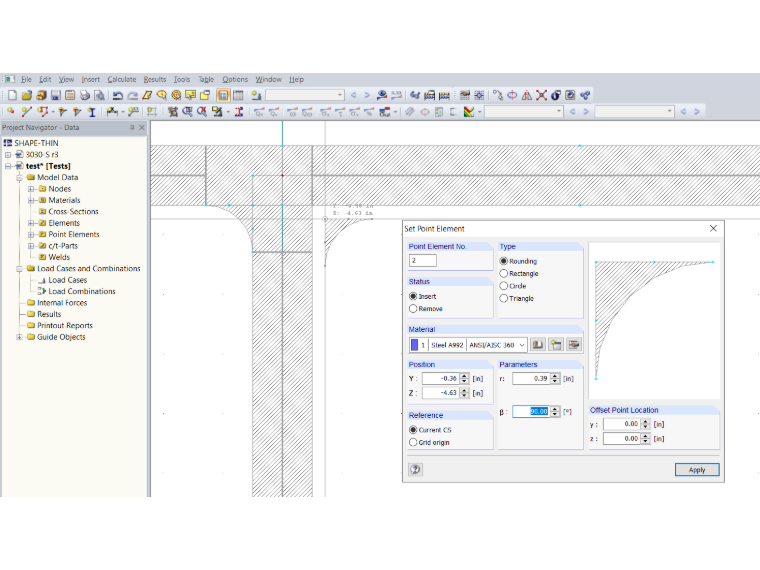Click the edit material icon in dialog

click(x=574, y=345)
